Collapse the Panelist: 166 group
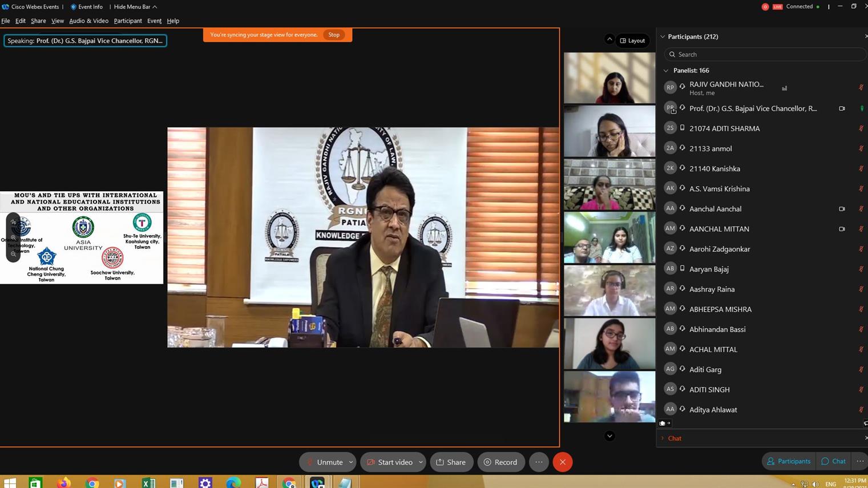The height and width of the screenshot is (488, 868). pyautogui.click(x=666, y=71)
